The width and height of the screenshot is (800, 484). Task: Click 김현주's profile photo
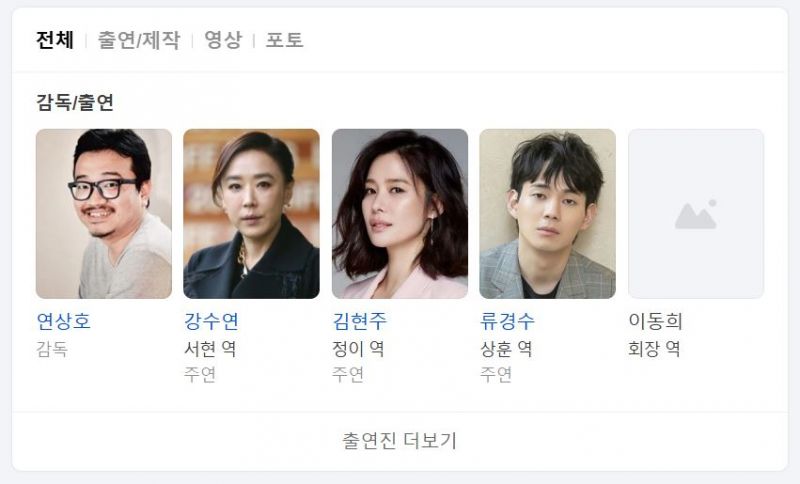coord(400,214)
